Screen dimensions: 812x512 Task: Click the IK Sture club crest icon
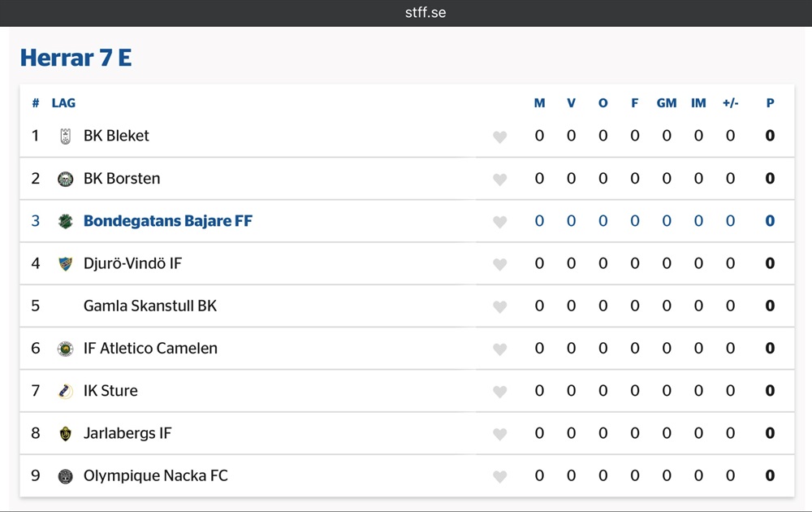[66, 391]
